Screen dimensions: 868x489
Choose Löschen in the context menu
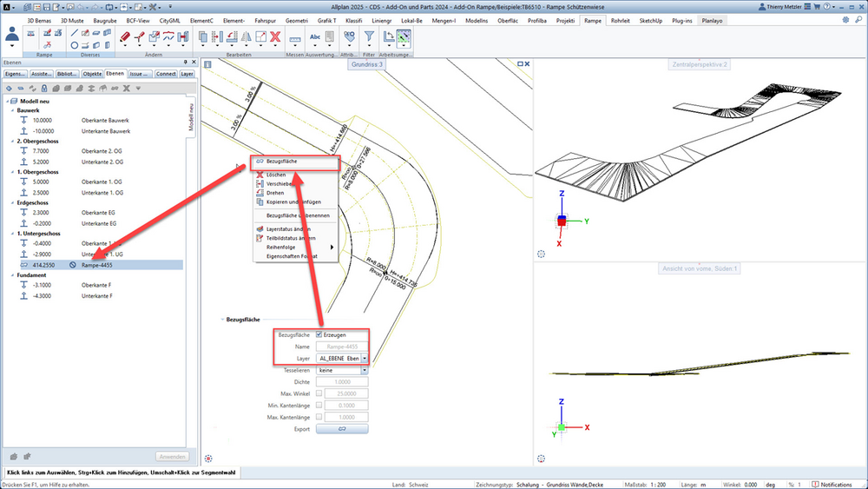(276, 175)
